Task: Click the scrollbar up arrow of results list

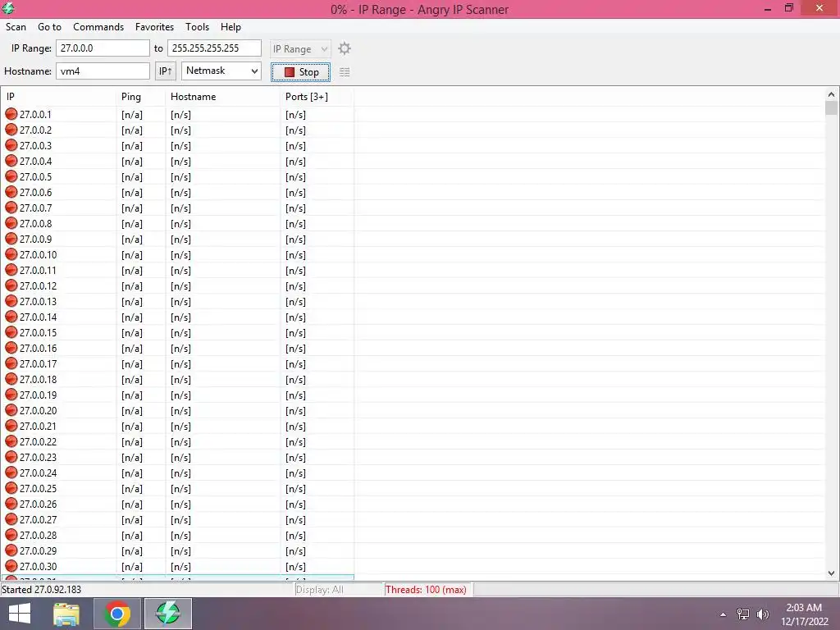Action: [832, 94]
